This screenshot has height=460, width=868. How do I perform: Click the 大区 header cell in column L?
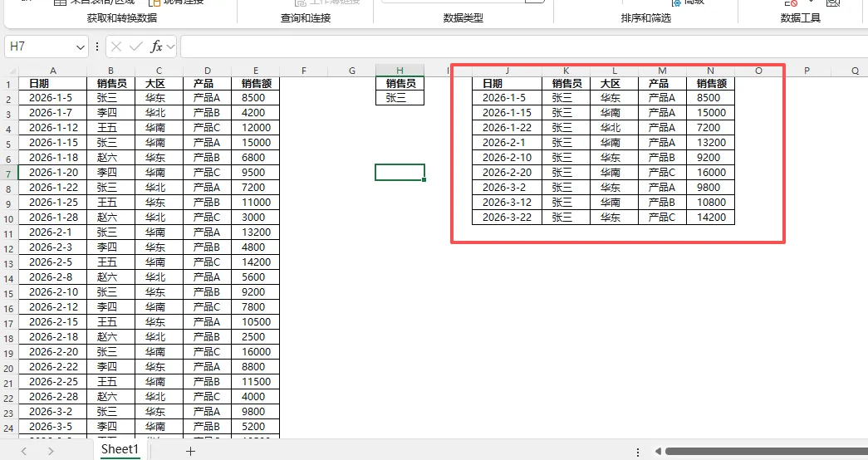pos(614,84)
